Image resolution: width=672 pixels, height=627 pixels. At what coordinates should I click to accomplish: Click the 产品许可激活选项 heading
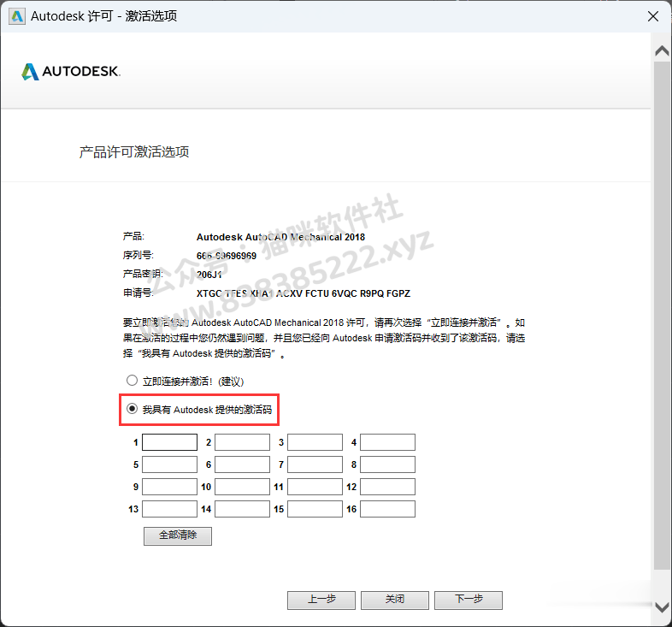click(x=134, y=151)
